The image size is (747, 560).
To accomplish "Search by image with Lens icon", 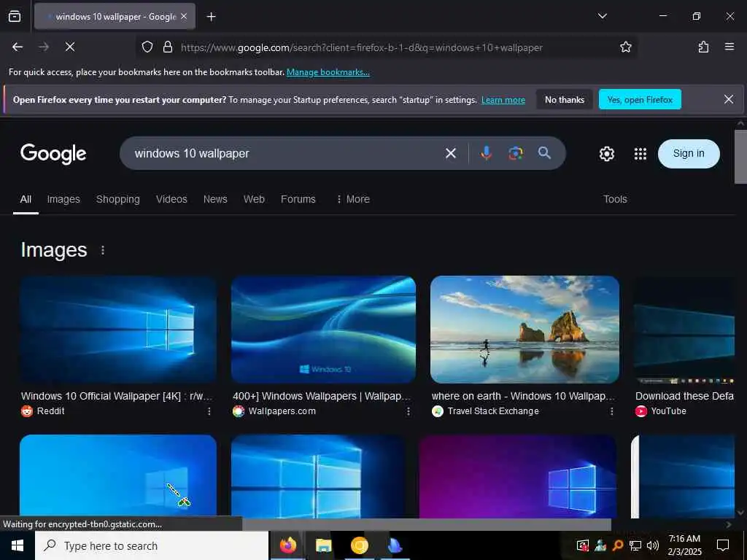I will pos(516,153).
